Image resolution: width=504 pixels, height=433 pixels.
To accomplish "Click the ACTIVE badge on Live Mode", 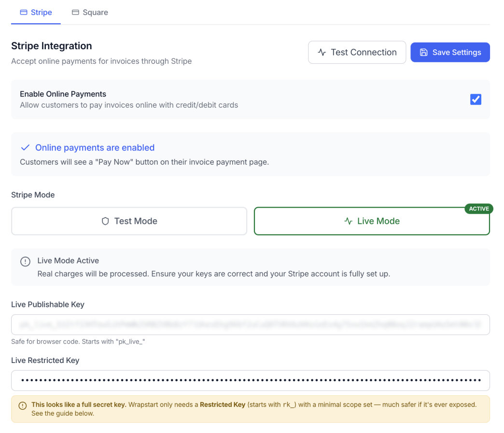I will (478, 209).
